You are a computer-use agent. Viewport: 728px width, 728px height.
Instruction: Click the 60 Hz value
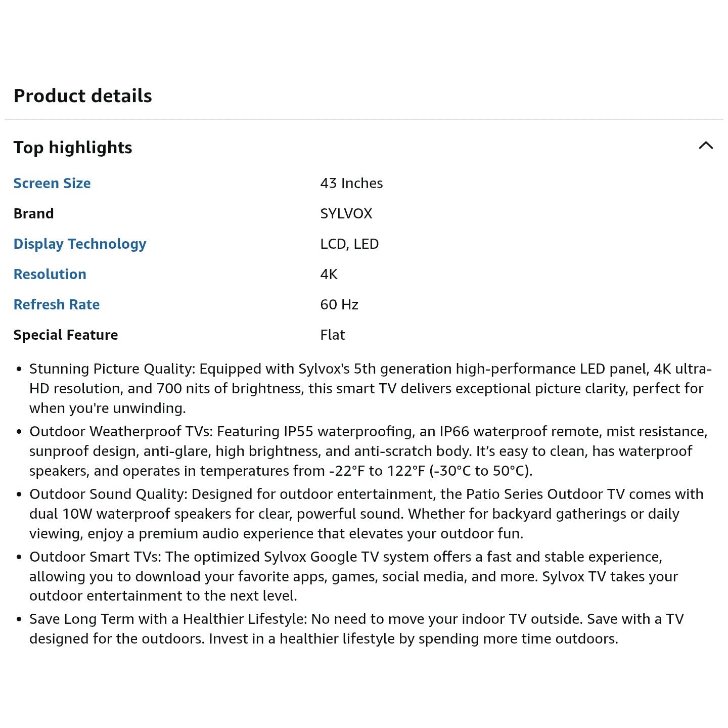[339, 304]
